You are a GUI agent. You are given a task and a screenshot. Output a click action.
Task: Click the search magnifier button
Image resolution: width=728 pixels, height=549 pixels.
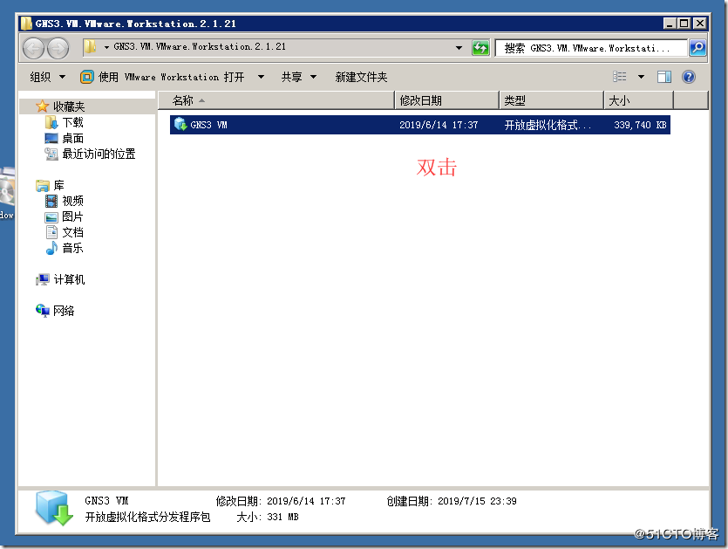click(698, 47)
